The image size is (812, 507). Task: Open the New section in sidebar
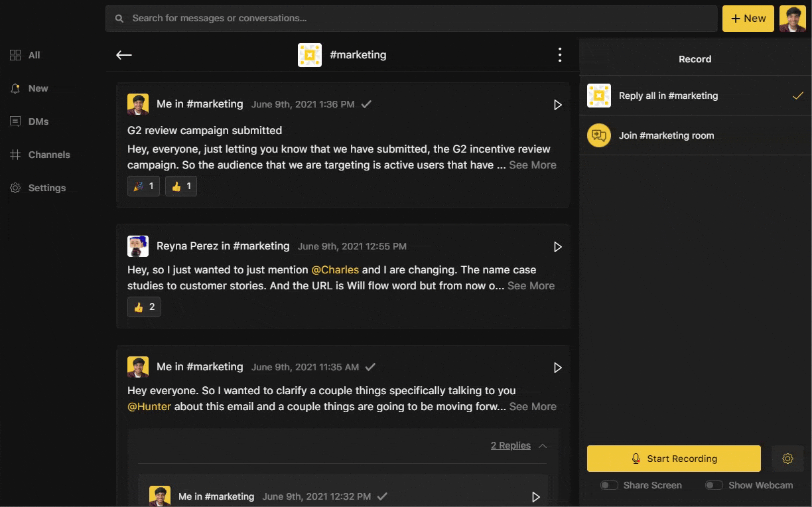coord(29,88)
